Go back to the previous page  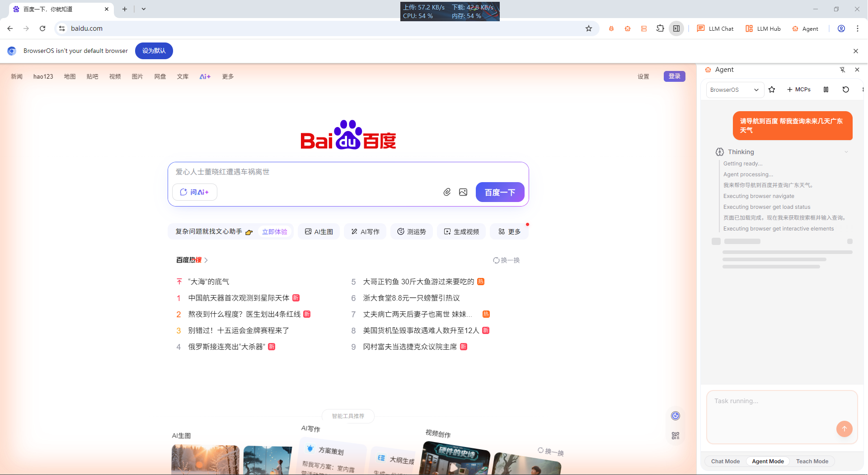(x=10, y=28)
